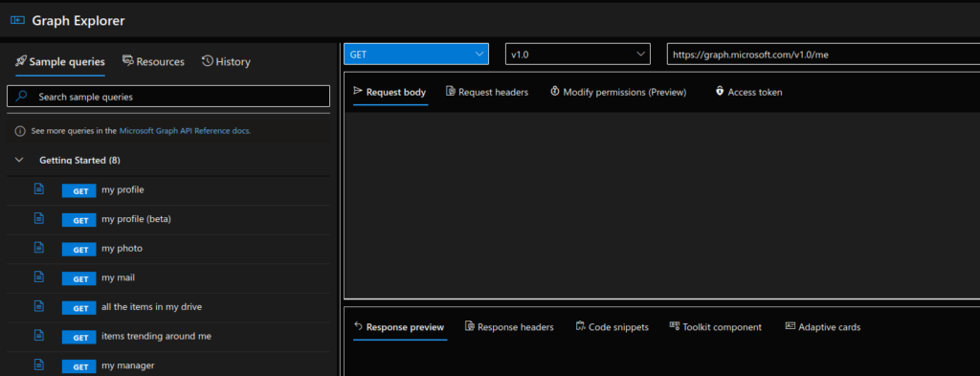Click the GET badge next to my profile
The width and height of the screenshot is (980, 376).
[x=78, y=191]
